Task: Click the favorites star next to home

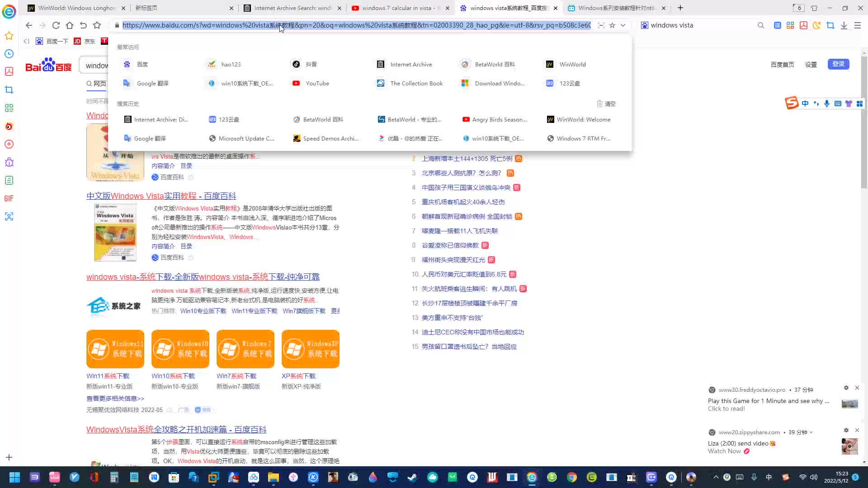Action: [97, 25]
